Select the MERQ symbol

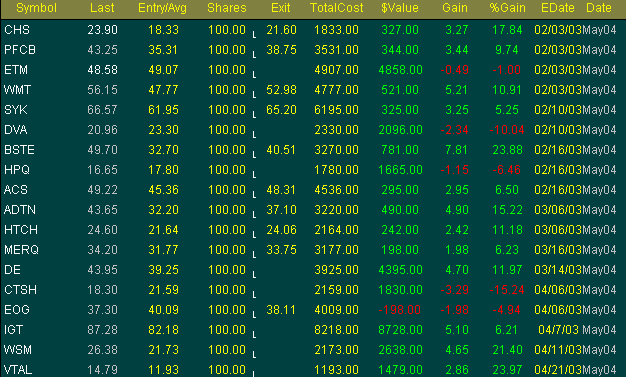click(x=22, y=250)
